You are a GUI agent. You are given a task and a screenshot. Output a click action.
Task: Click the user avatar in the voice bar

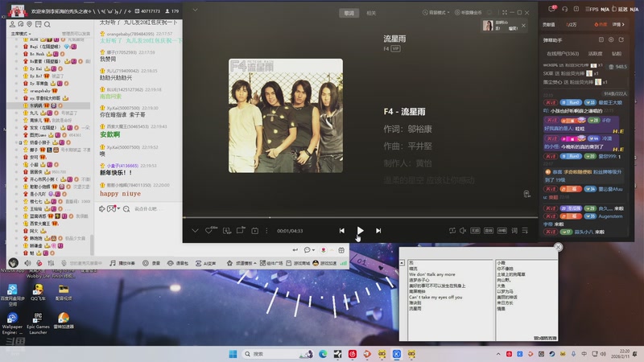click(13, 263)
